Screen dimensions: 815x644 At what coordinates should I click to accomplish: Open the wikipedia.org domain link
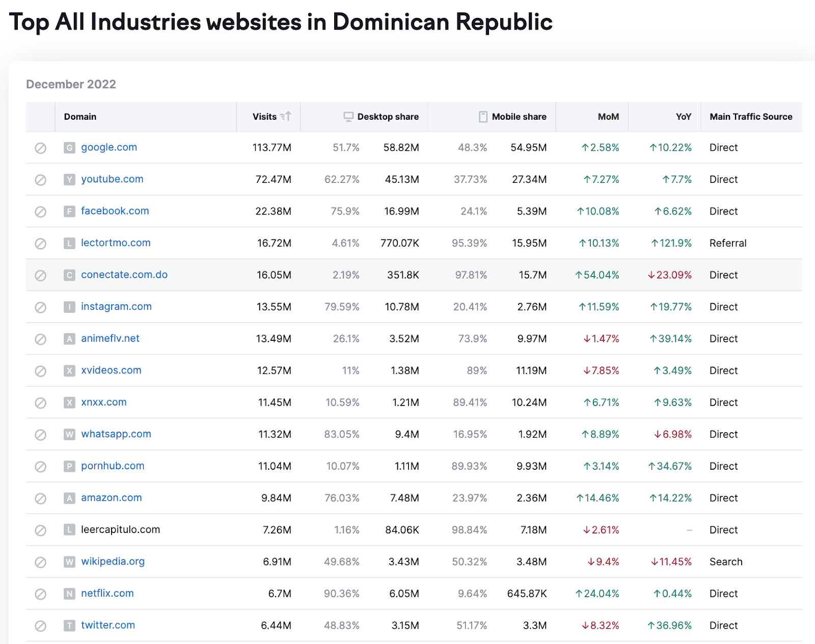113,561
